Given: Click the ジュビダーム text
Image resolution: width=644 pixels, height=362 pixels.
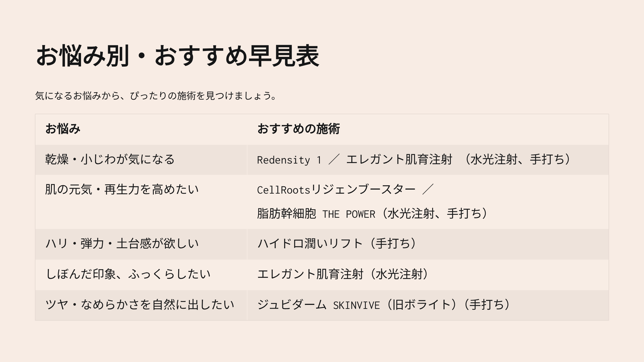Looking at the screenshot, I should (292, 305).
